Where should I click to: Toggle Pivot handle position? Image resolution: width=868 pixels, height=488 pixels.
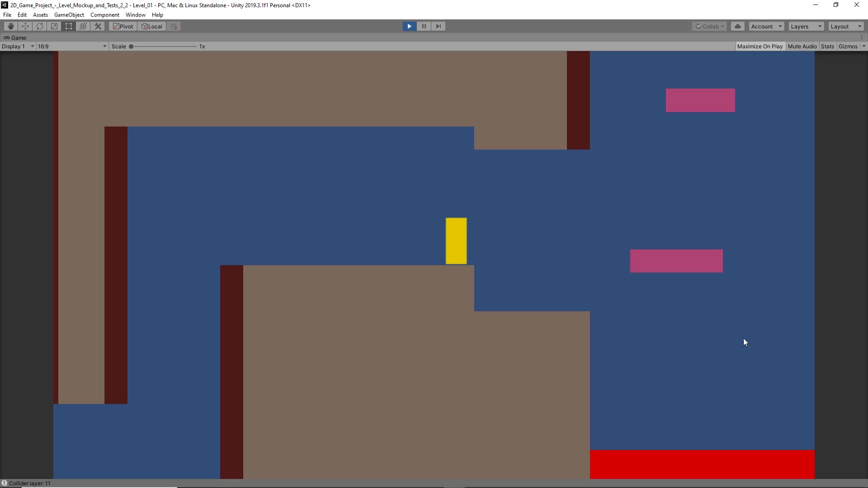[x=123, y=26]
